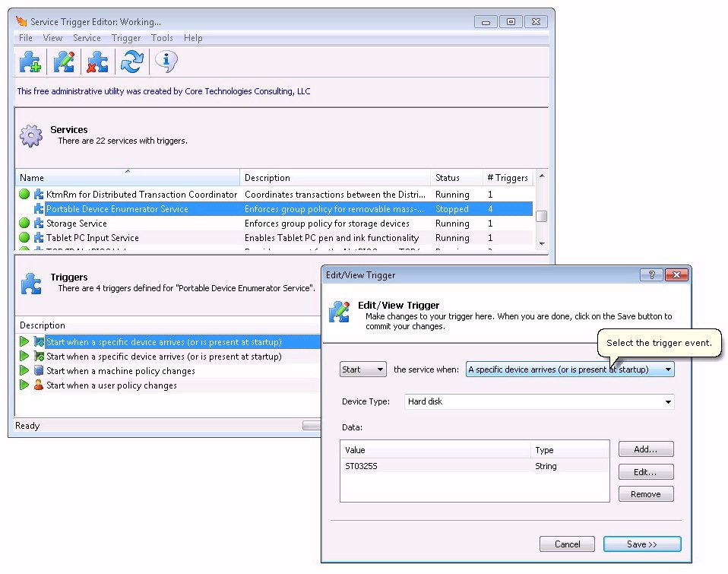
Task: Click the Save button in the dialog
Action: tap(642, 544)
